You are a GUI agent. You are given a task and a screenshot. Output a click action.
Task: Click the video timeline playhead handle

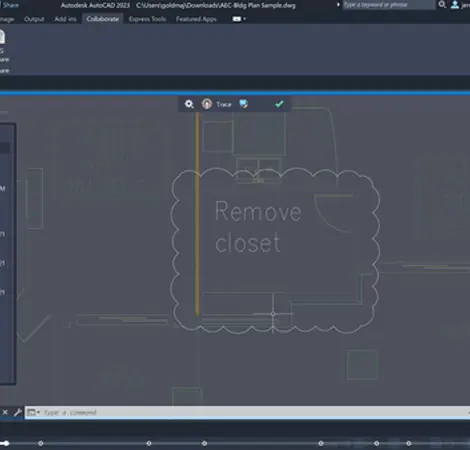pyautogui.click(x=6, y=443)
